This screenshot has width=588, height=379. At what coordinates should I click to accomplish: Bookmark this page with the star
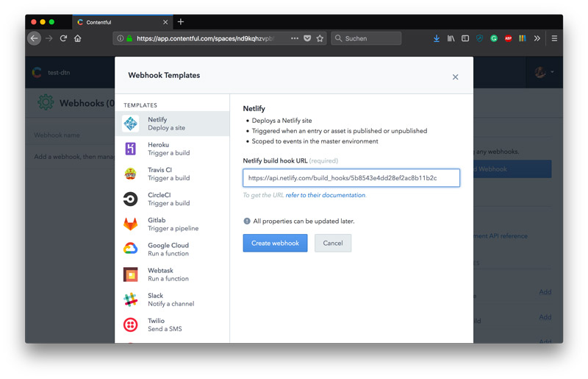tap(320, 38)
